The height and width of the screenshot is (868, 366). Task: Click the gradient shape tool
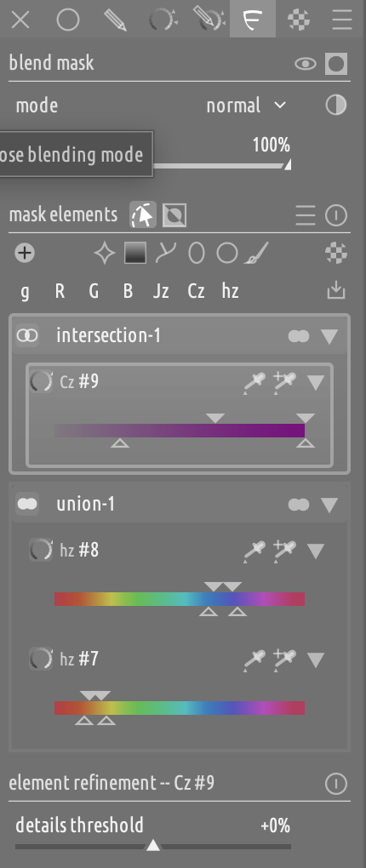pyautogui.click(x=135, y=253)
